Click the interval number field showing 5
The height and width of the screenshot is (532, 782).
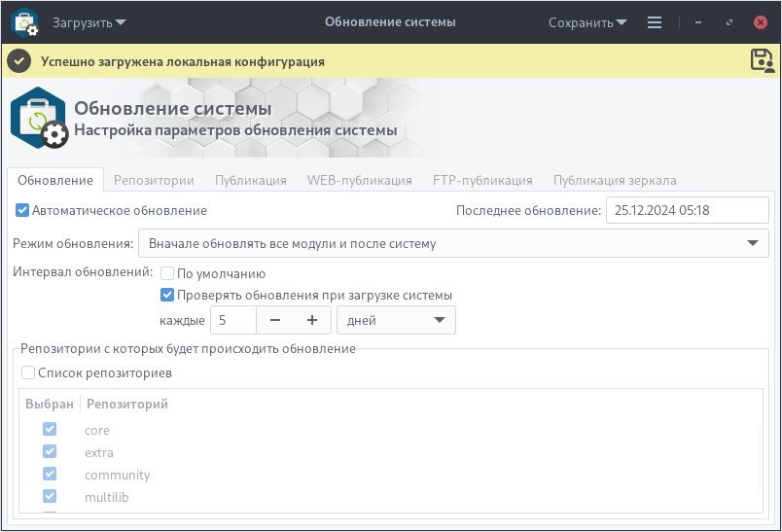click(233, 320)
